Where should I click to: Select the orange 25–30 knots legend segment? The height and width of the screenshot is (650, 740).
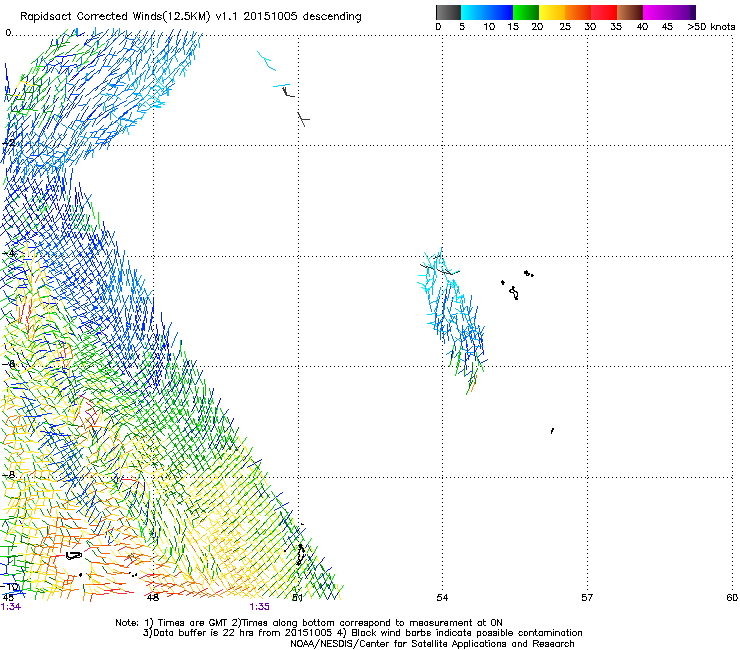(x=578, y=12)
